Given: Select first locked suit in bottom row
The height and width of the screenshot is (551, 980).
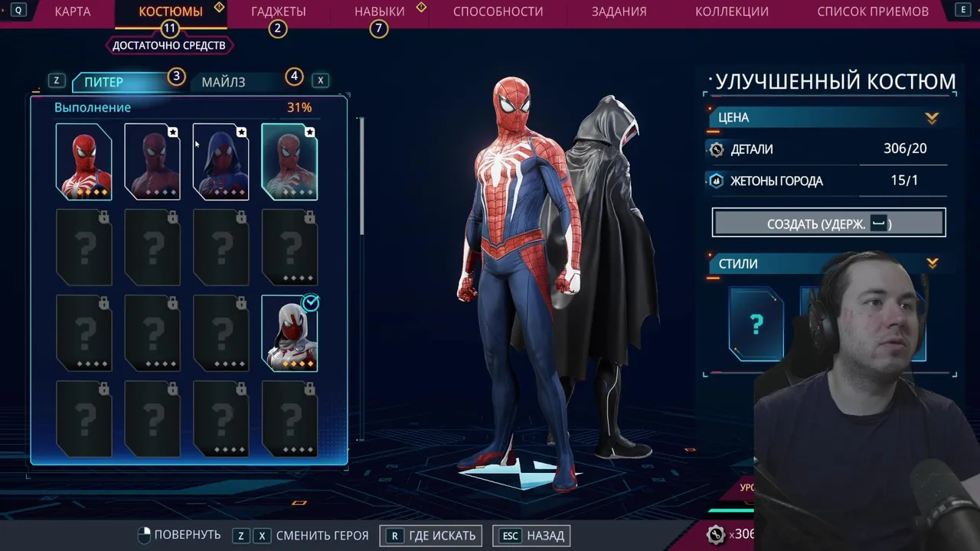Looking at the screenshot, I should 83,419.
